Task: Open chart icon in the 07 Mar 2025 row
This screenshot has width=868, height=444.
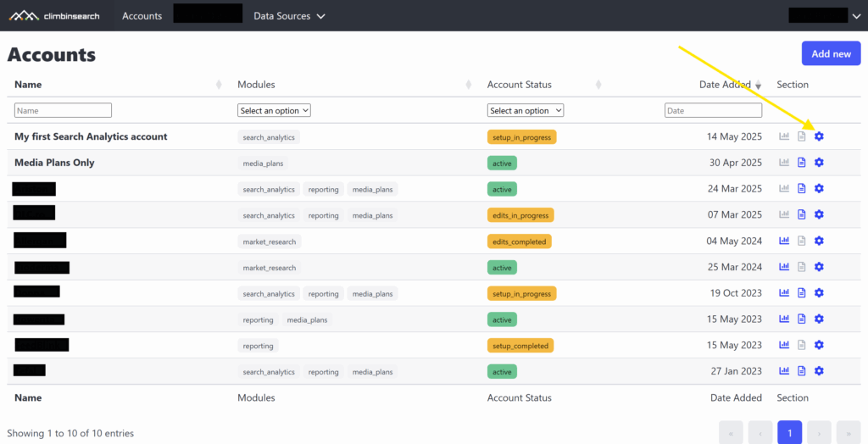Action: tap(784, 215)
